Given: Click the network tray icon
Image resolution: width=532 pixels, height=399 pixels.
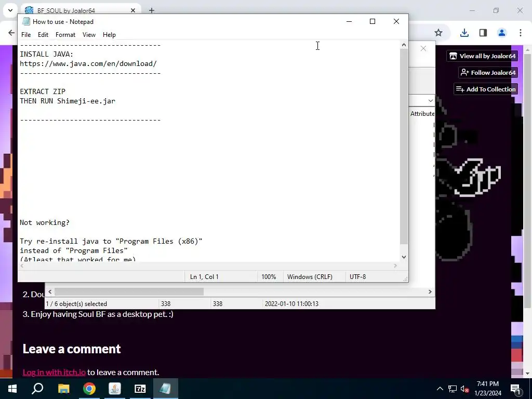Looking at the screenshot, I should click(x=453, y=389).
